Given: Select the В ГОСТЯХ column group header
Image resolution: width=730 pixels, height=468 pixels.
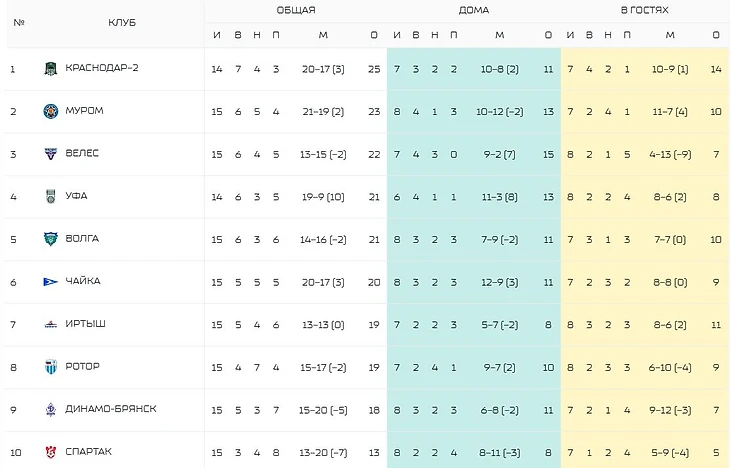Looking at the screenshot, I should point(645,10).
